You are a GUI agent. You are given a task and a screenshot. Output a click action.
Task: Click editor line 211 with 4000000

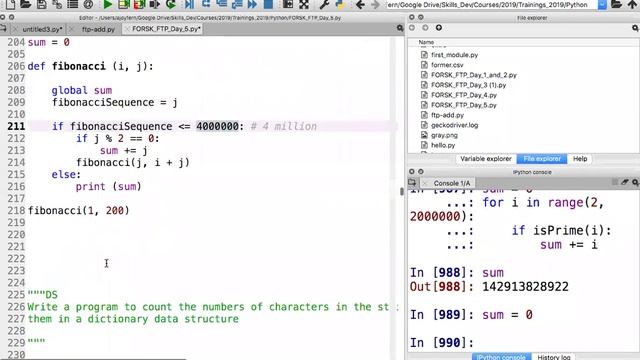[x=212, y=127]
